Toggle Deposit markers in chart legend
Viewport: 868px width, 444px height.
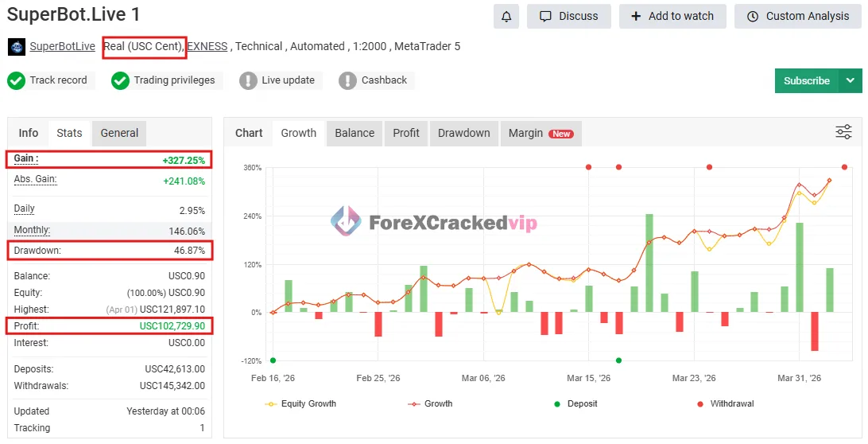point(576,404)
